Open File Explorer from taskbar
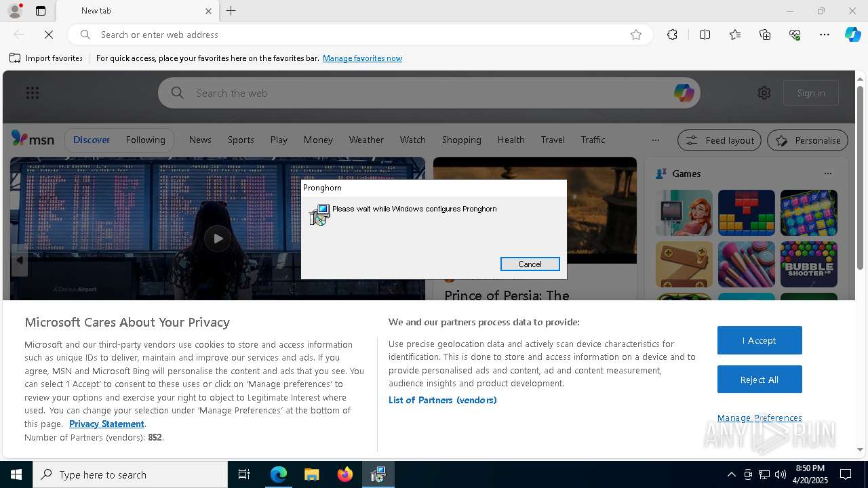868x488 pixels. click(x=311, y=474)
